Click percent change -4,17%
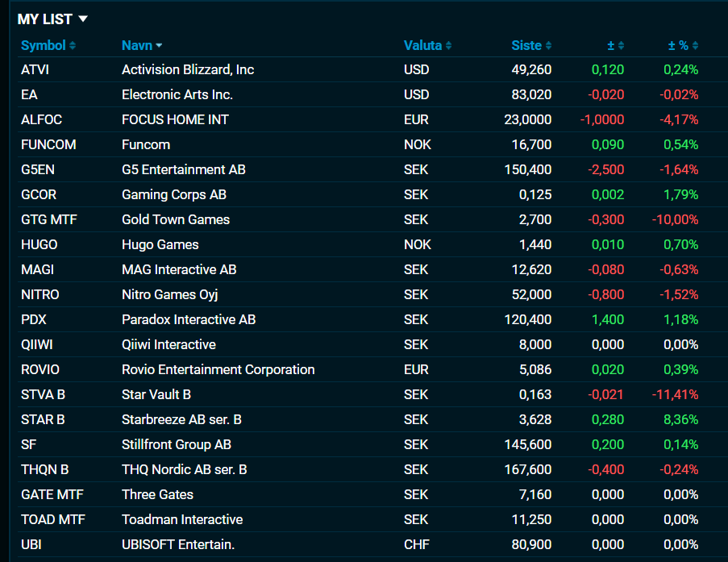This screenshot has width=728, height=562. point(679,120)
